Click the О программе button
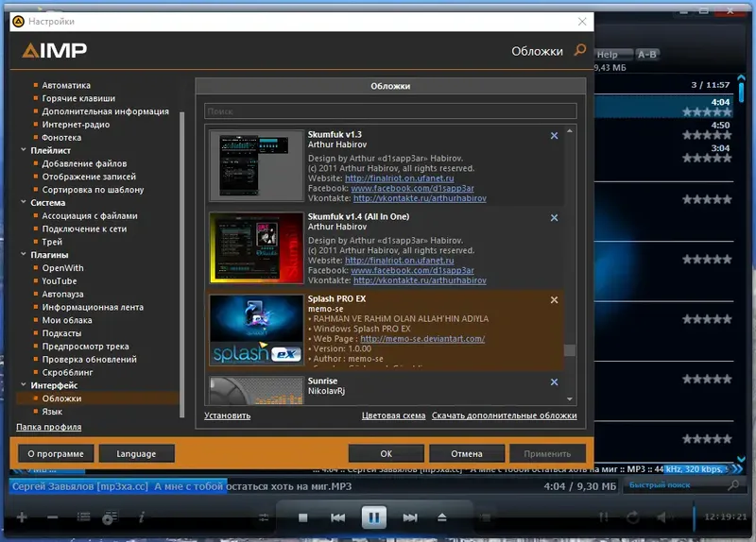756x542 pixels. (56, 454)
